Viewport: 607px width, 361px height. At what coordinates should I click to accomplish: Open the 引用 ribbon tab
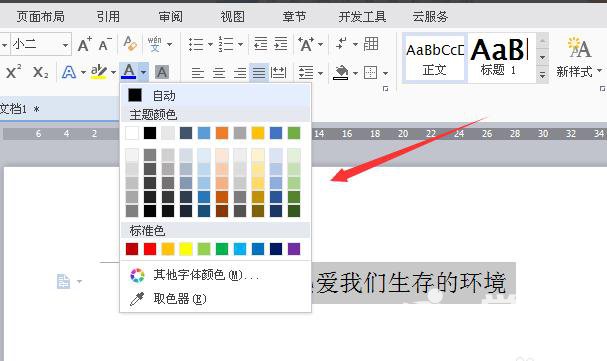[108, 17]
